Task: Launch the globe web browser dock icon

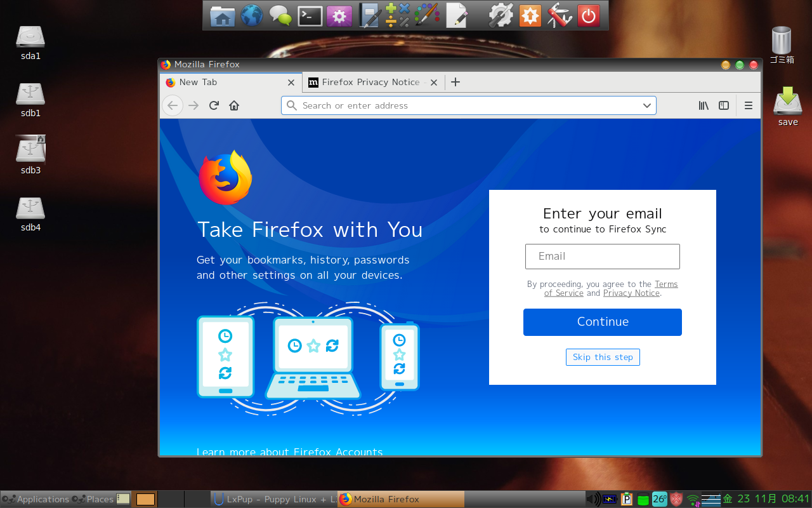Action: click(x=251, y=15)
